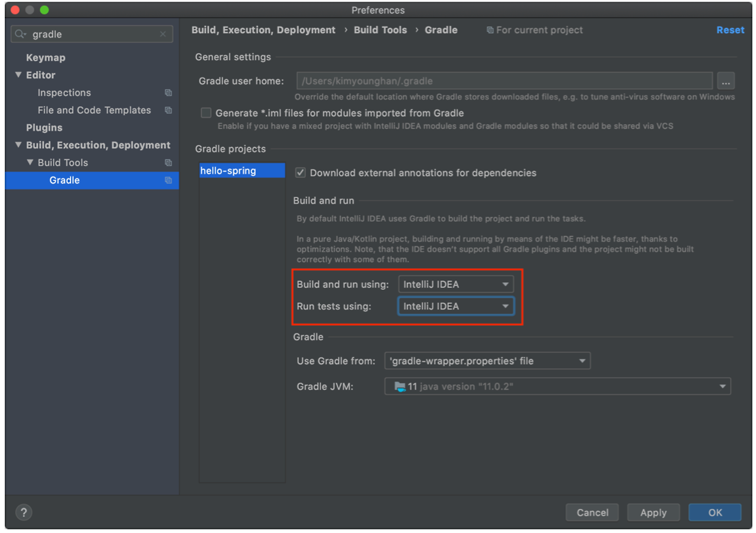Image resolution: width=756 pixels, height=533 pixels.
Task: Click the help question mark icon
Action: point(24,512)
